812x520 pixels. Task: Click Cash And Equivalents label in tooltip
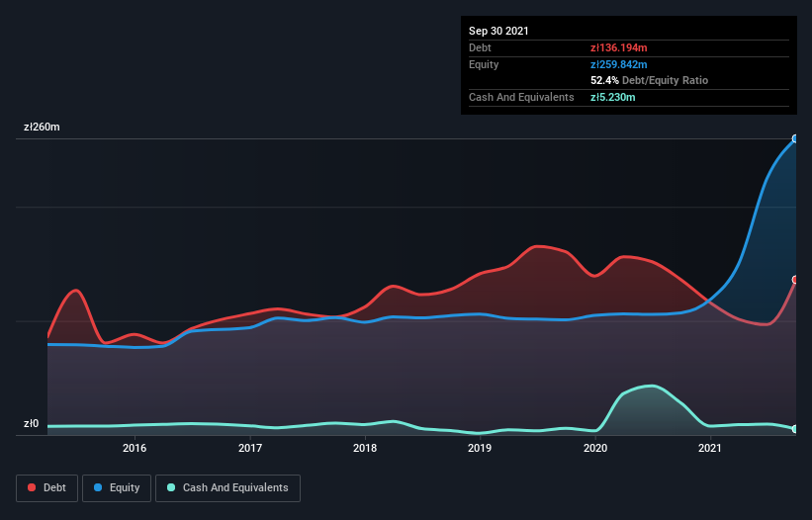[x=521, y=97]
